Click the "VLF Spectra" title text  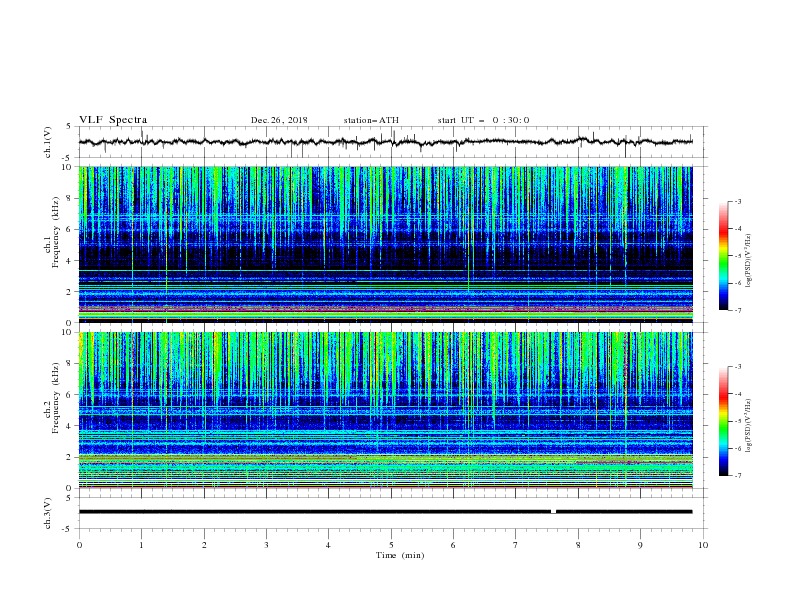[x=113, y=120]
